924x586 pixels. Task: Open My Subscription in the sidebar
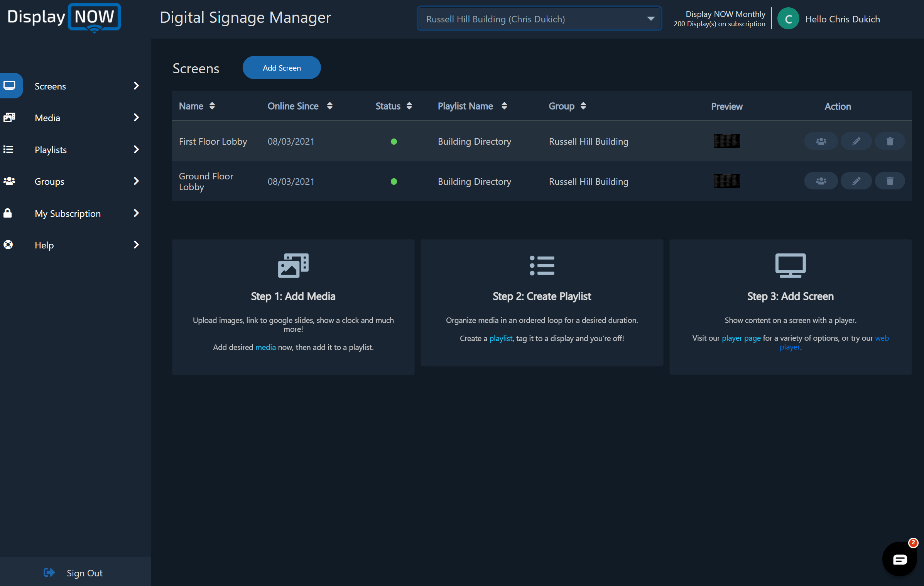coord(68,213)
